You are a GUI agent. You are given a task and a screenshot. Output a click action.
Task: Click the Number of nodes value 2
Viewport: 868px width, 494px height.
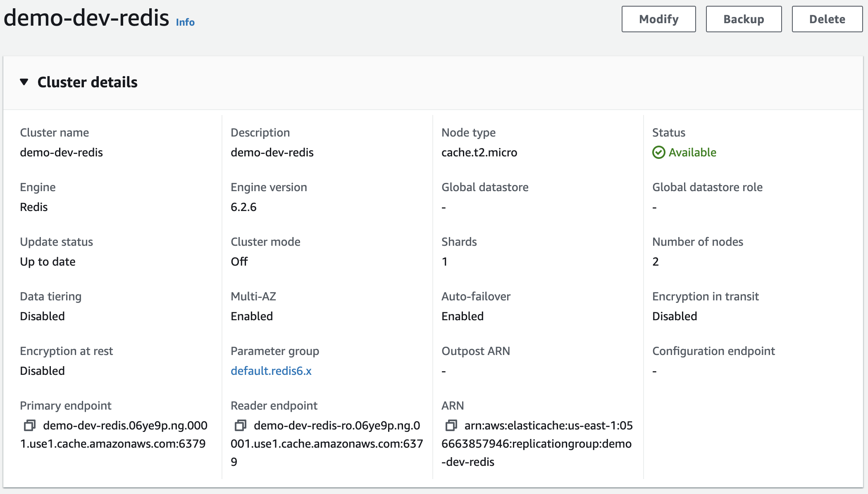656,261
